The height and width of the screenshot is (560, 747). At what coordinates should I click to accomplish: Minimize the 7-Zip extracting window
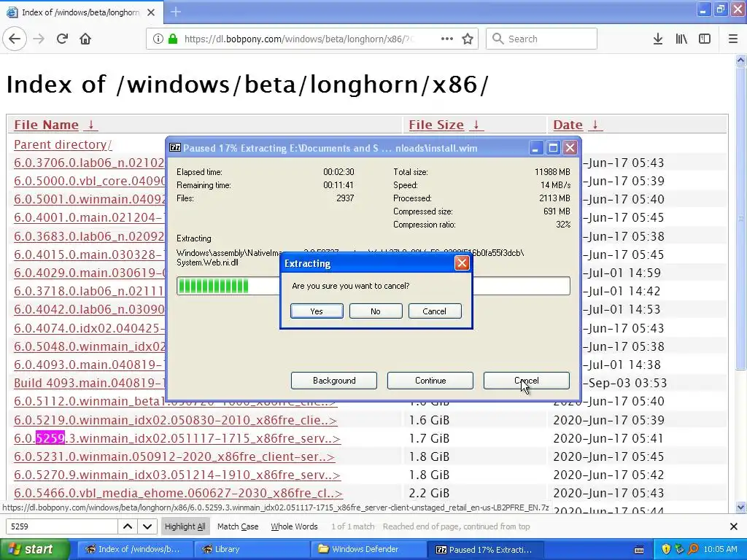click(535, 148)
